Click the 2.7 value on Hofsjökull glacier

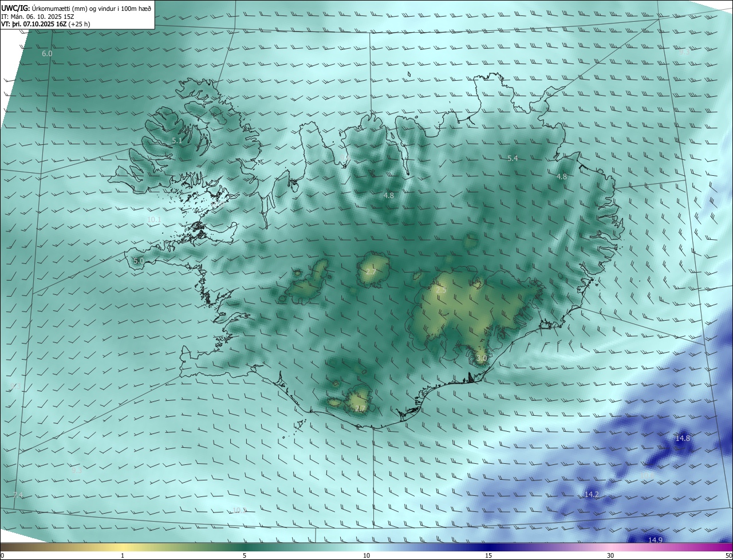pos(371,271)
